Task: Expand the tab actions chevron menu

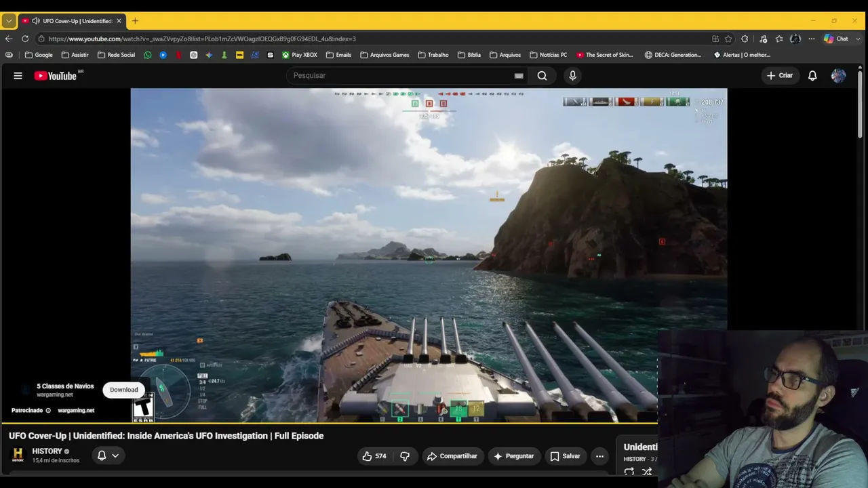Action: pyautogui.click(x=9, y=21)
